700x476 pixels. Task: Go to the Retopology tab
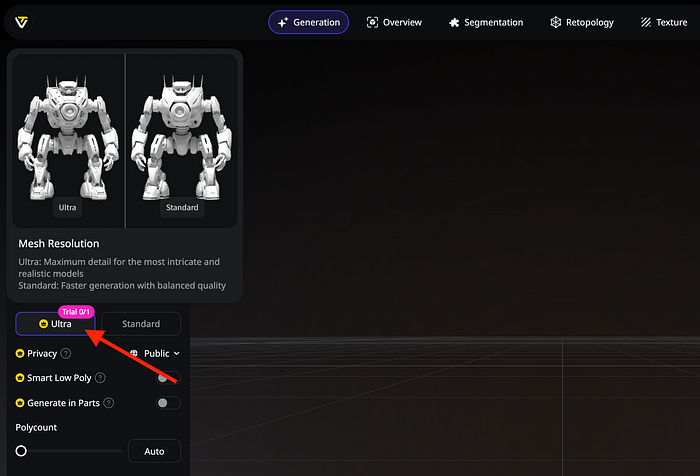pos(582,22)
